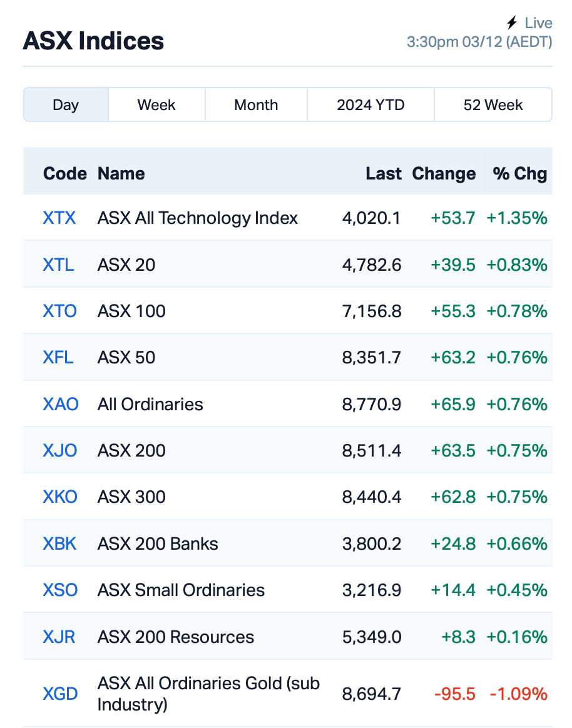The image size is (572, 728).
Task: Select the 52 Week tab
Action: [493, 105]
